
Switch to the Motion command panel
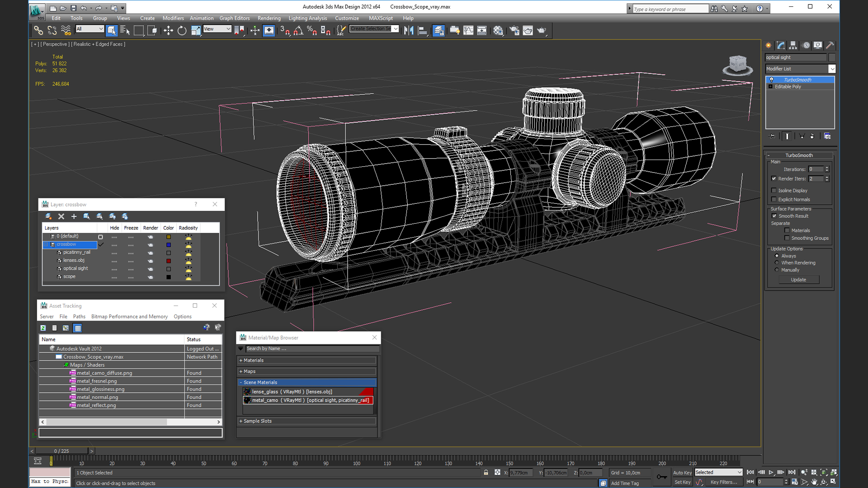point(806,45)
